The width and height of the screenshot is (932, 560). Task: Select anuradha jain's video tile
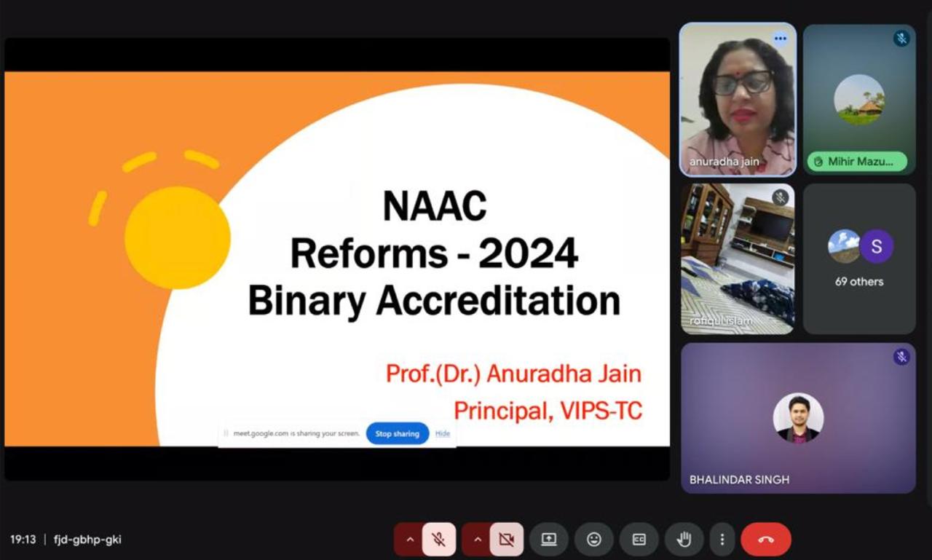point(738,100)
